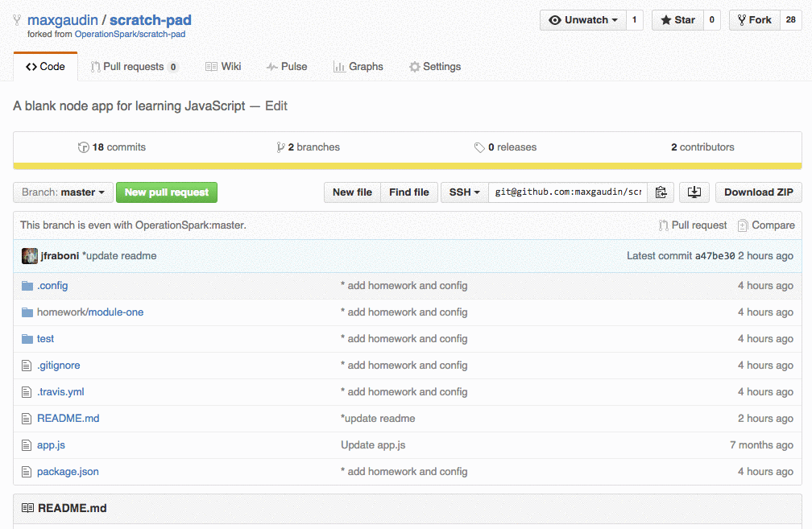Open the Graphs tab
This screenshot has height=529, width=812.
coord(358,67)
